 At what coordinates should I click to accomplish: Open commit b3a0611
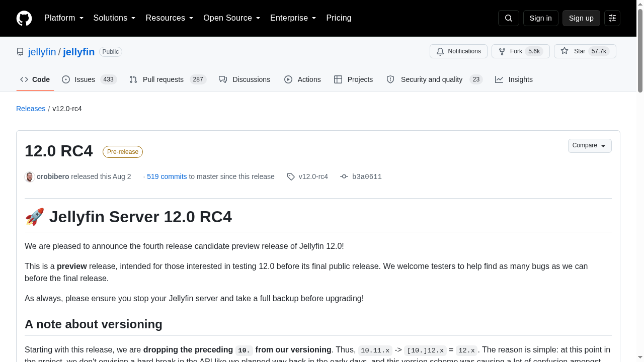click(x=367, y=177)
